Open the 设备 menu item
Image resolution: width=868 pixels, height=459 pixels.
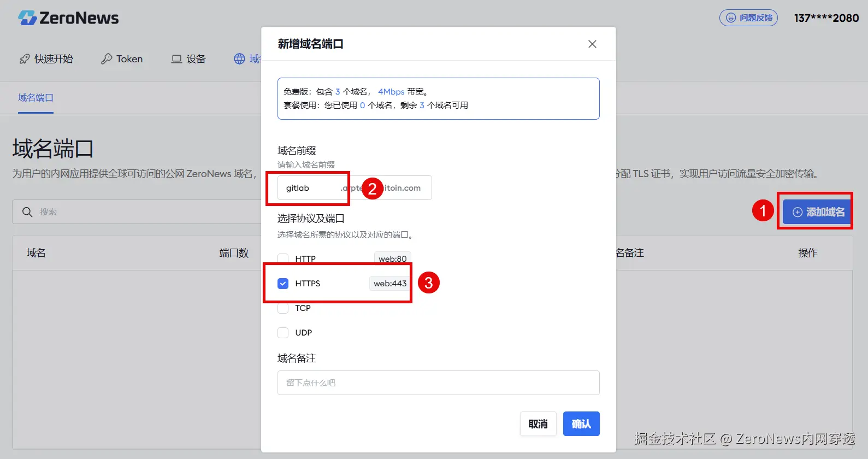188,59
